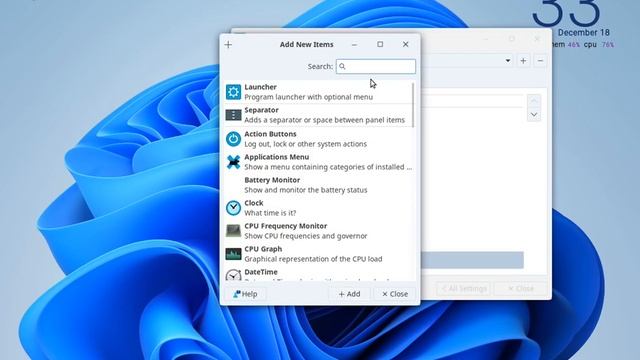The height and width of the screenshot is (360, 640).
Task: Click the Add button
Action: click(349, 294)
